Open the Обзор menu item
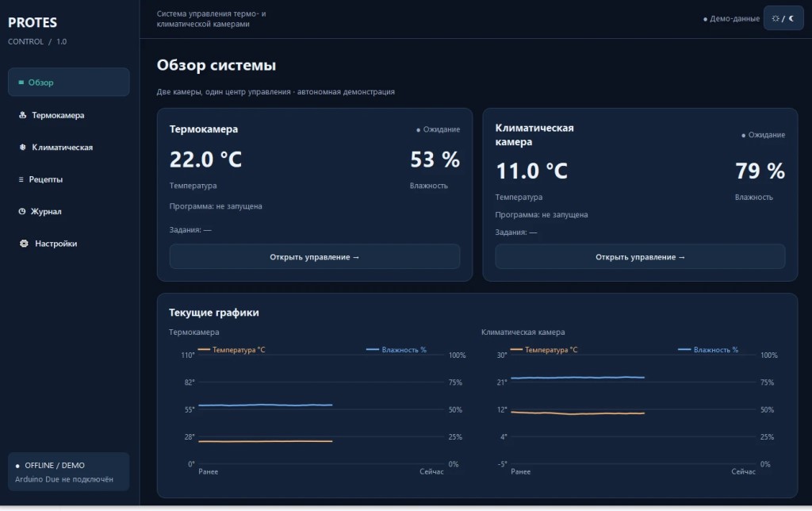 68,82
